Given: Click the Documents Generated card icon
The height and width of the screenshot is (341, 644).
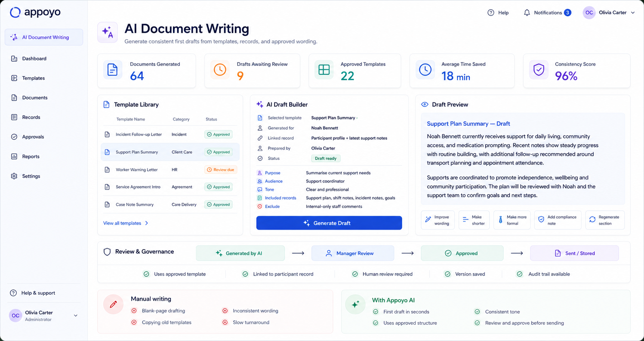Looking at the screenshot, I should pos(113,70).
